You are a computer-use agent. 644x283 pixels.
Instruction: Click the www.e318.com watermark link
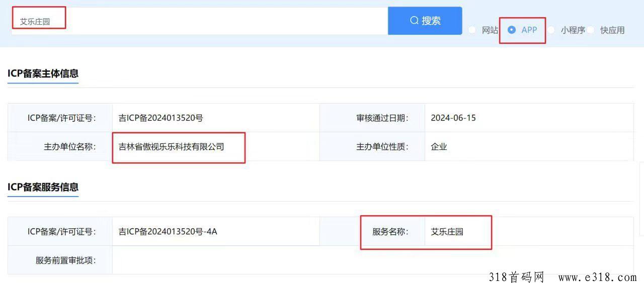pos(598,277)
